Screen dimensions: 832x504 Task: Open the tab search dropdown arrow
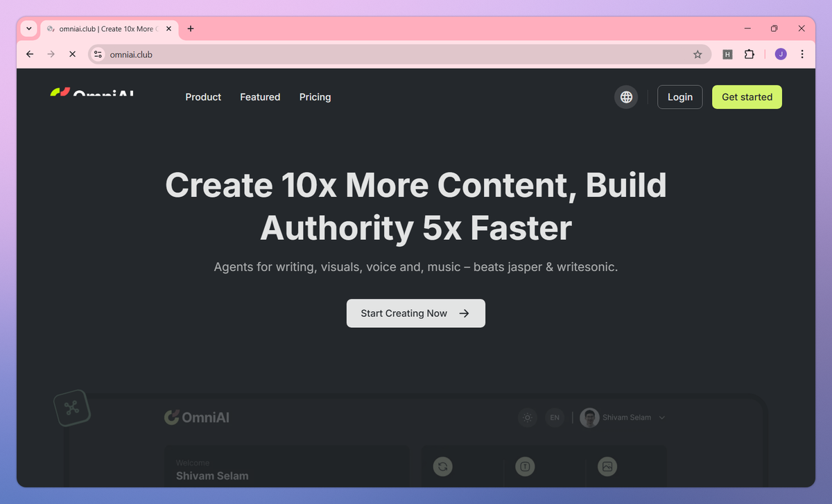28,28
